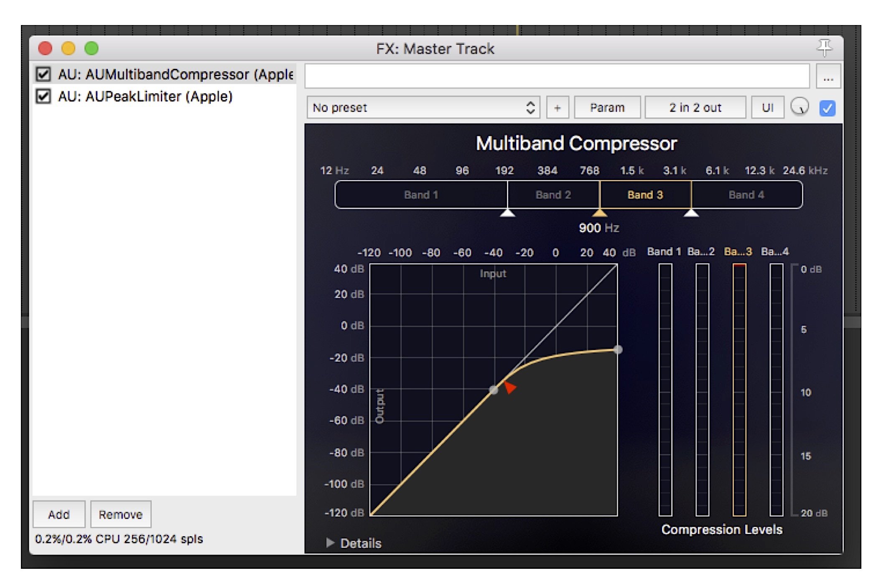Screen dimensions: 881x588
Task: Open the 2 in 2 out routing button
Action: tap(695, 108)
